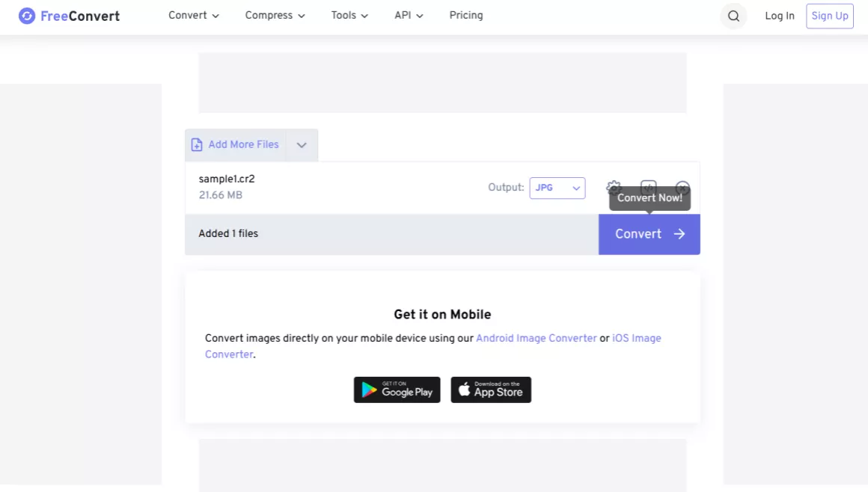868x492 pixels.
Task: Click the FreeConvert logo icon
Action: click(27, 16)
